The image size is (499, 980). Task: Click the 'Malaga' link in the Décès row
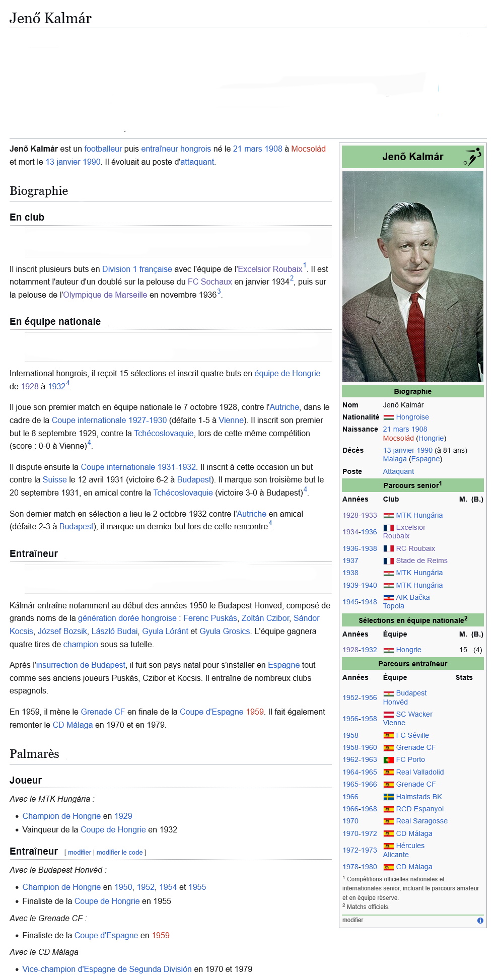pos(395,459)
